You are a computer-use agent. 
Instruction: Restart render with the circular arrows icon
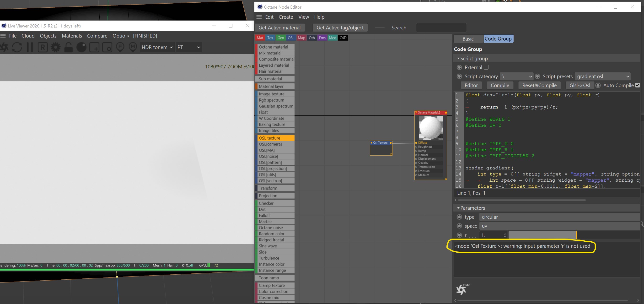point(17,47)
